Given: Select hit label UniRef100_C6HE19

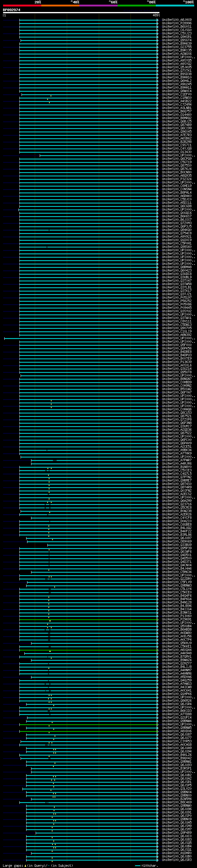Looking at the screenshot, I should [x=177, y=186].
